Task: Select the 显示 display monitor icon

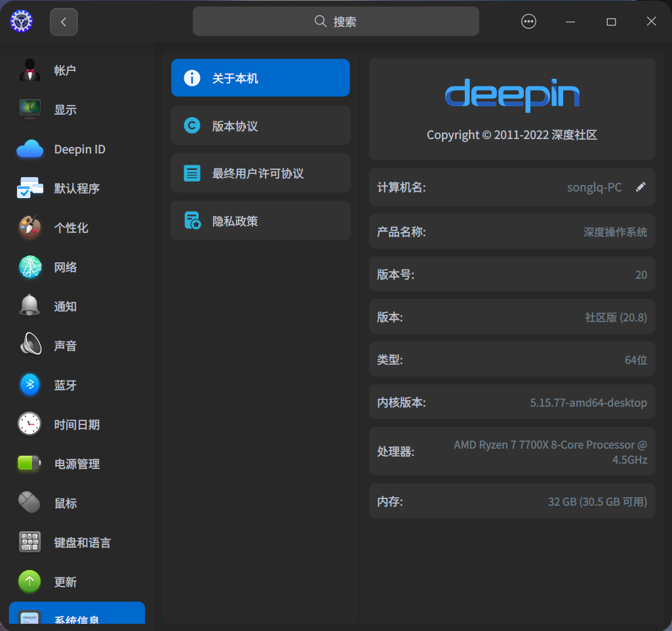Action: [30, 110]
